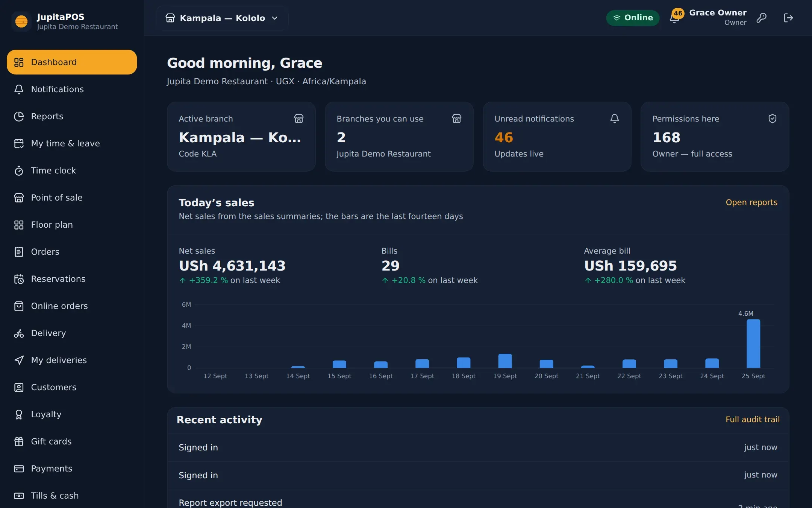
Task: Open the notifications bell with 46 badge
Action: [676, 17]
